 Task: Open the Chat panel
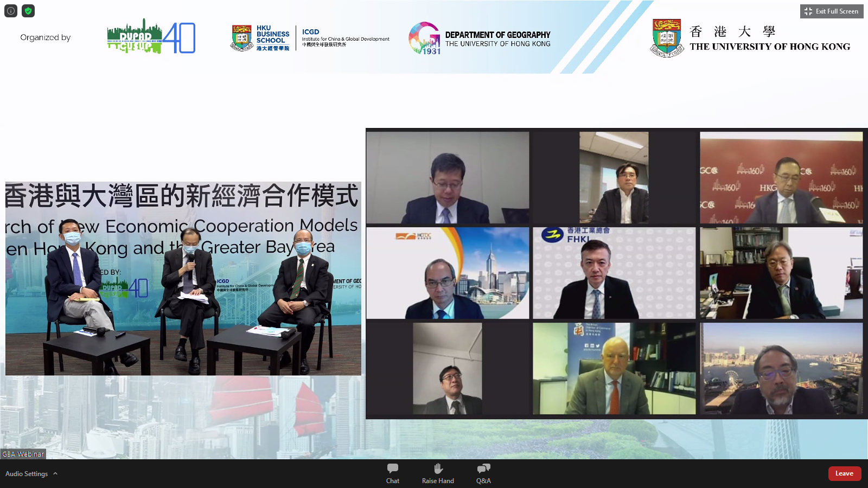tap(392, 473)
